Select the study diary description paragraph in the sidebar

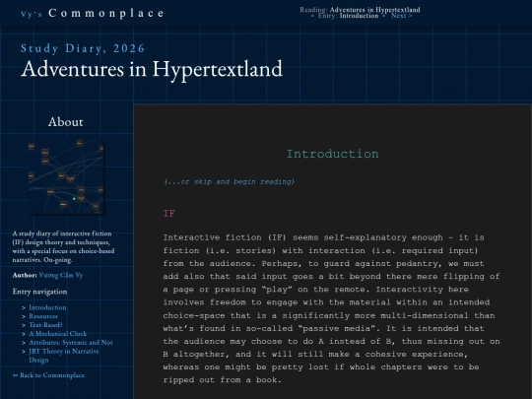63,246
